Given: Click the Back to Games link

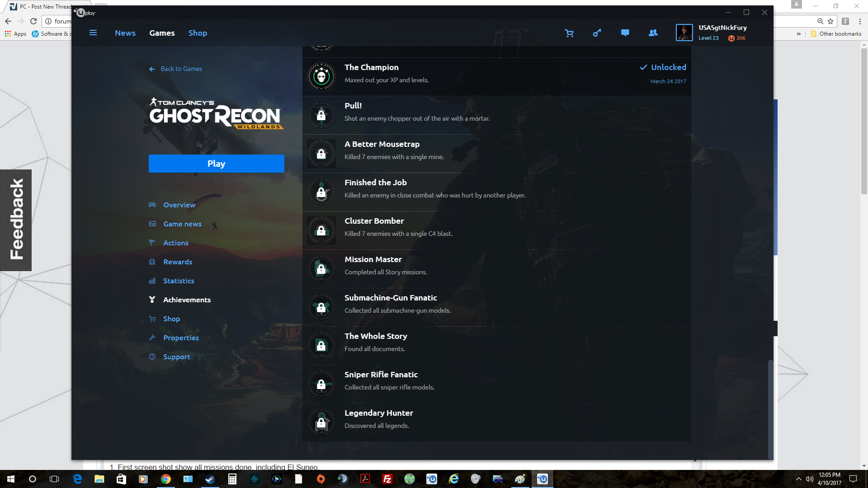Looking at the screenshot, I should [175, 69].
